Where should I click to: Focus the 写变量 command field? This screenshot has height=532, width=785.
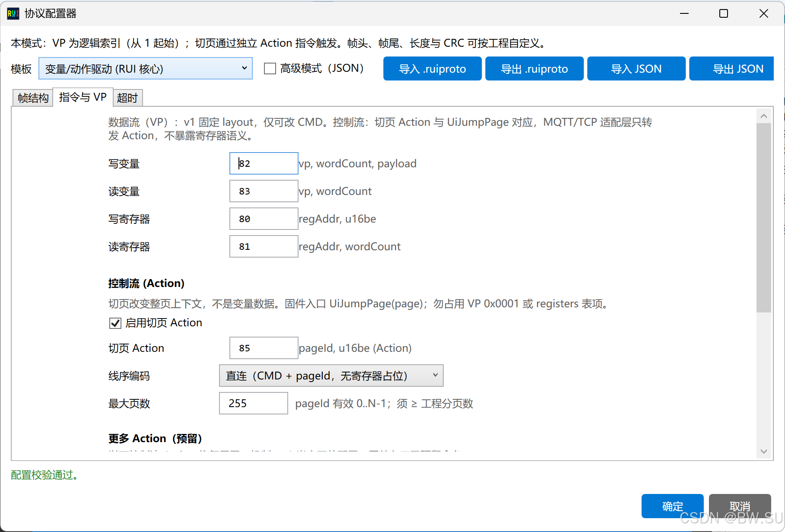coord(264,163)
